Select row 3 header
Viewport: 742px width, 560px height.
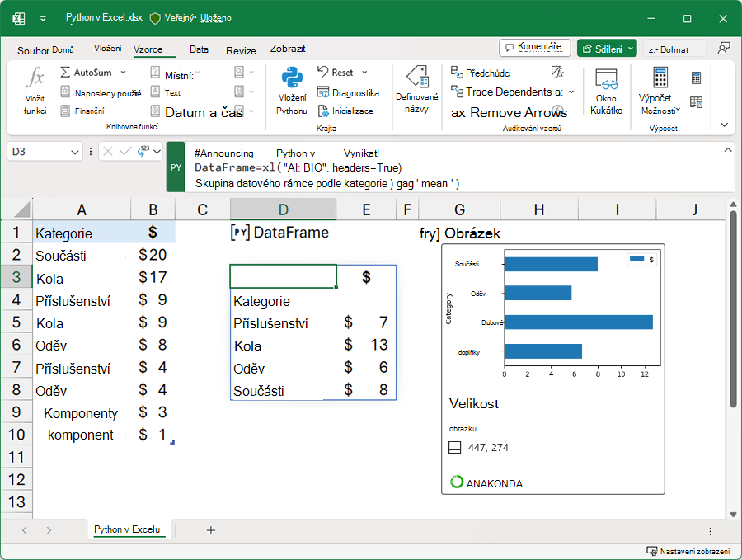click(16, 277)
